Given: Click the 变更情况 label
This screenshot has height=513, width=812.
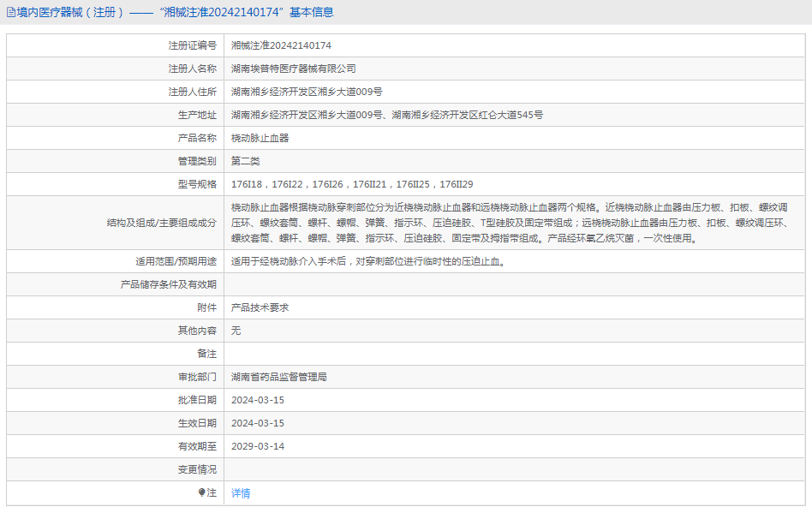Looking at the screenshot, I should (197, 469).
